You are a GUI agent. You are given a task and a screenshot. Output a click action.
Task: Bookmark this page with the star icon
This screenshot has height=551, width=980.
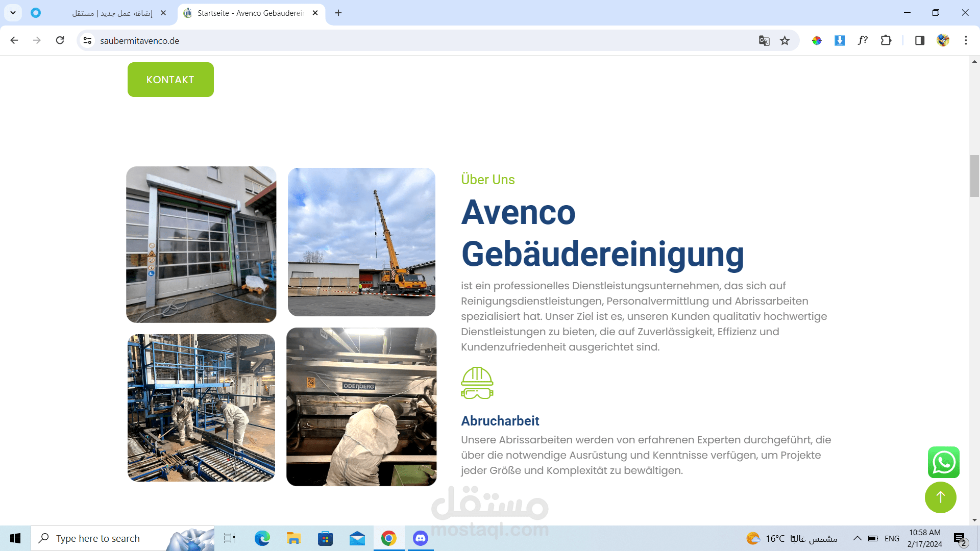point(785,41)
